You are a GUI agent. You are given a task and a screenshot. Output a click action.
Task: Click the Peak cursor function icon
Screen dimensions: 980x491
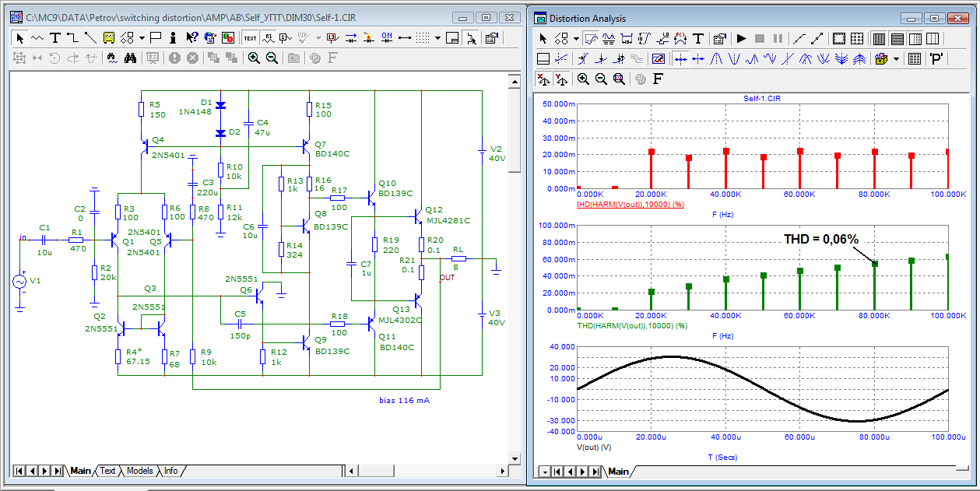point(716,59)
